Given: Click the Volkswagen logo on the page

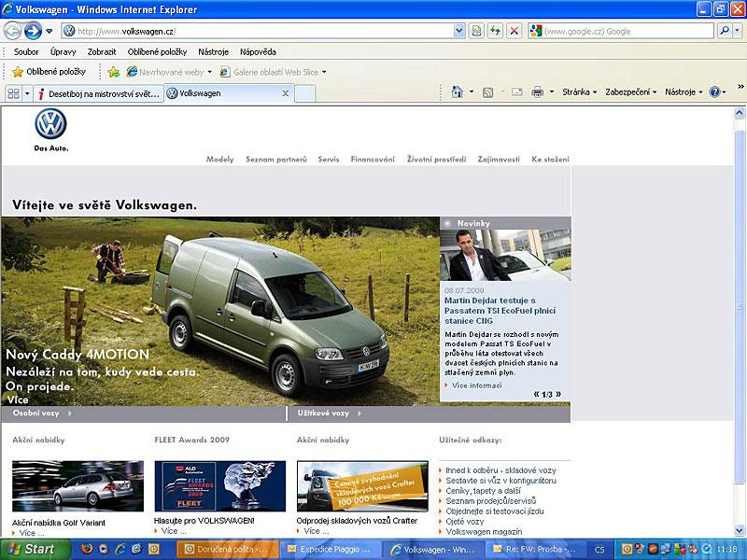Looking at the screenshot, I should tap(51, 124).
